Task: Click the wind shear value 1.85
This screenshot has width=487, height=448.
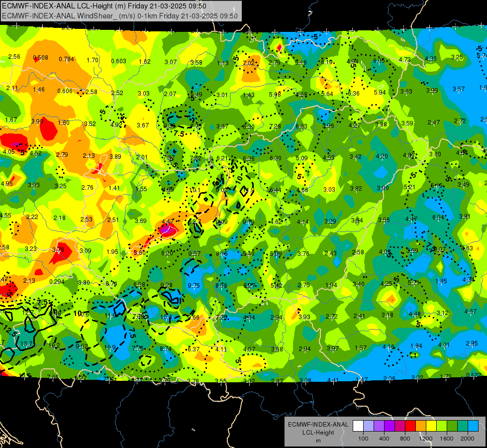Action: pyautogui.click(x=441, y=281)
